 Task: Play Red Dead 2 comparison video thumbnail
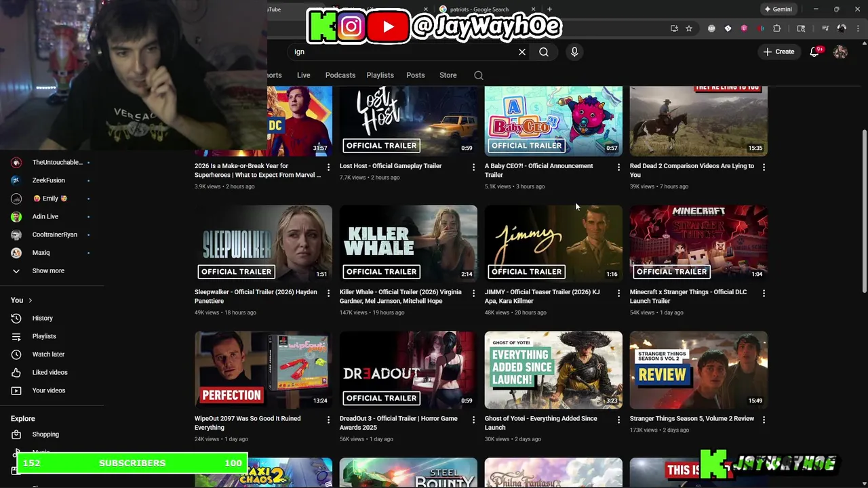tap(698, 121)
